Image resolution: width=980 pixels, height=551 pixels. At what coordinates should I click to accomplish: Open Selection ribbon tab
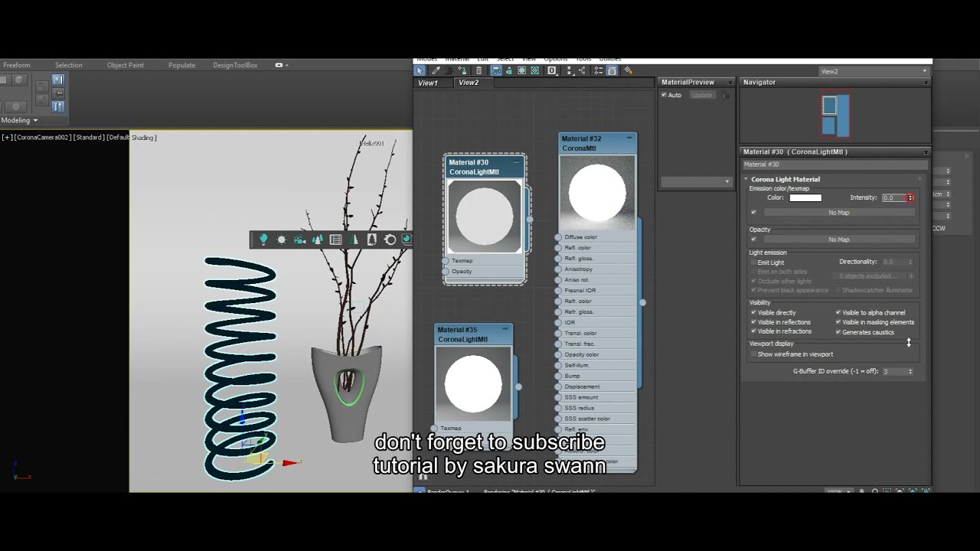pyautogui.click(x=68, y=65)
